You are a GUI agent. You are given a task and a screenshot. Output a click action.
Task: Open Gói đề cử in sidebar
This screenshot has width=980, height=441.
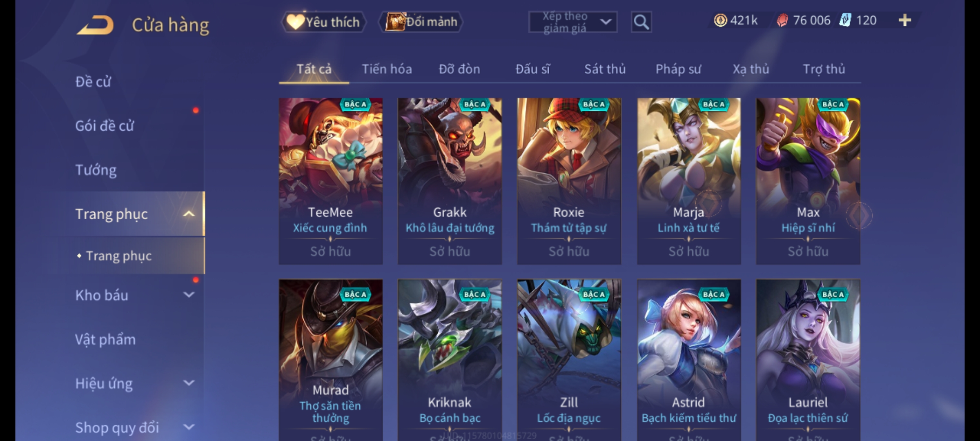[105, 126]
